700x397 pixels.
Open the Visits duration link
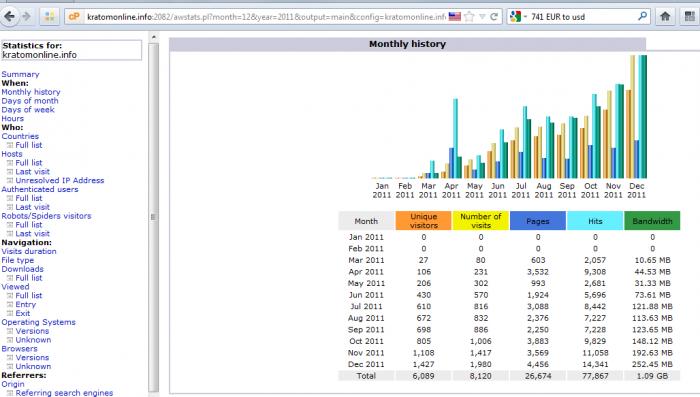(x=29, y=251)
